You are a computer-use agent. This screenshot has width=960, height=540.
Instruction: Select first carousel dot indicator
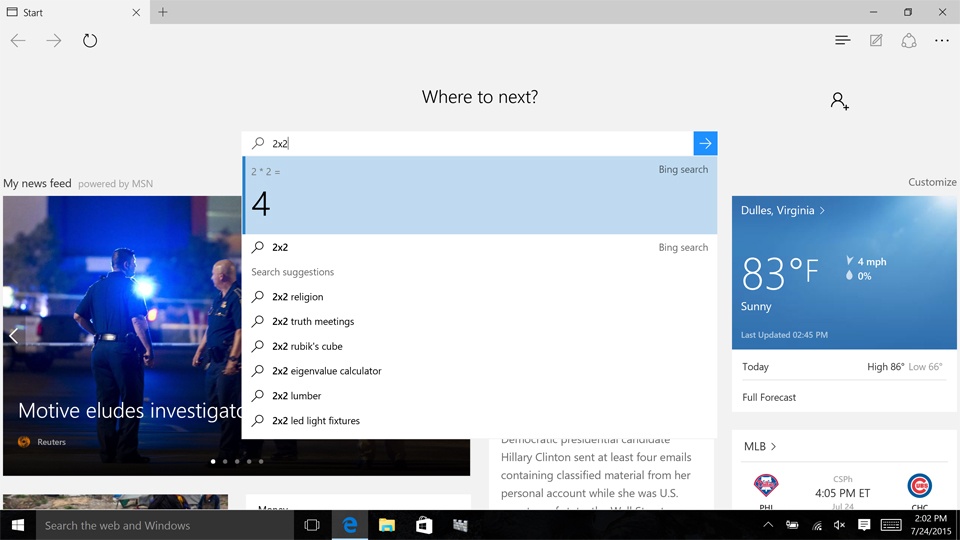pyautogui.click(x=213, y=461)
